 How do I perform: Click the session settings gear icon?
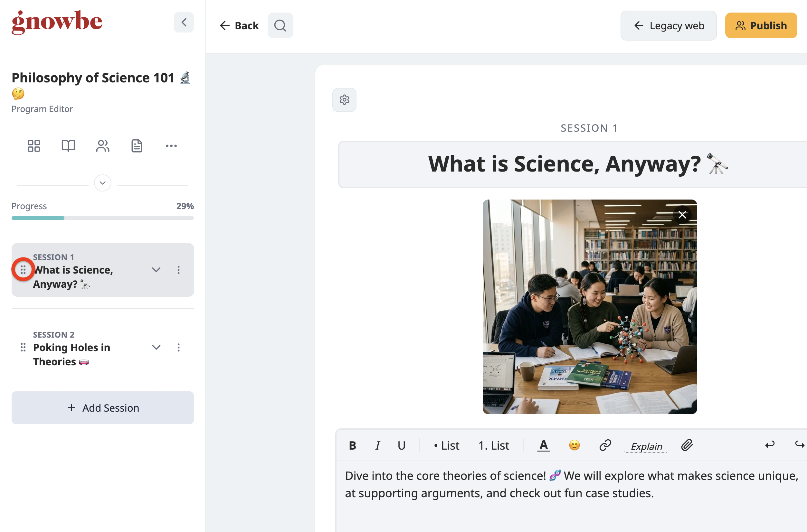click(x=344, y=100)
